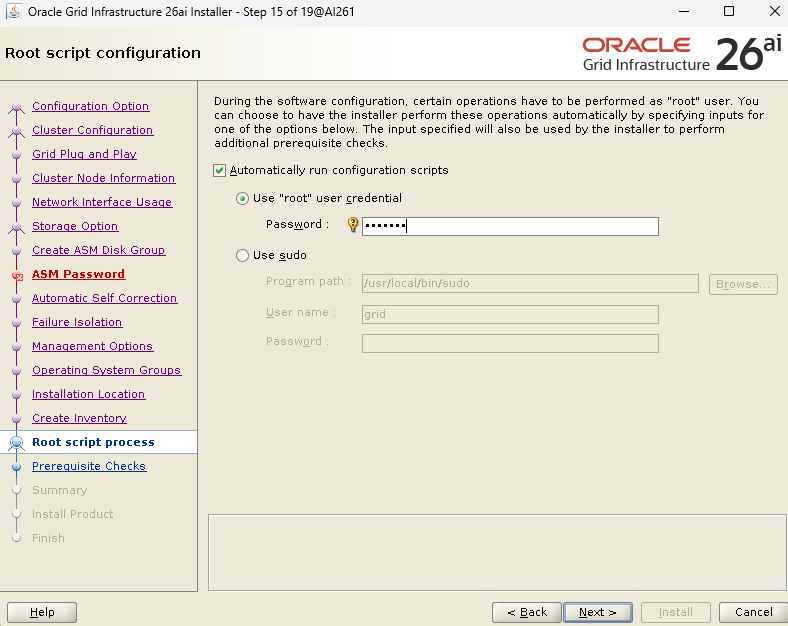788x626 pixels.
Task: Open the Grid Plug and Play step
Action: [84, 154]
